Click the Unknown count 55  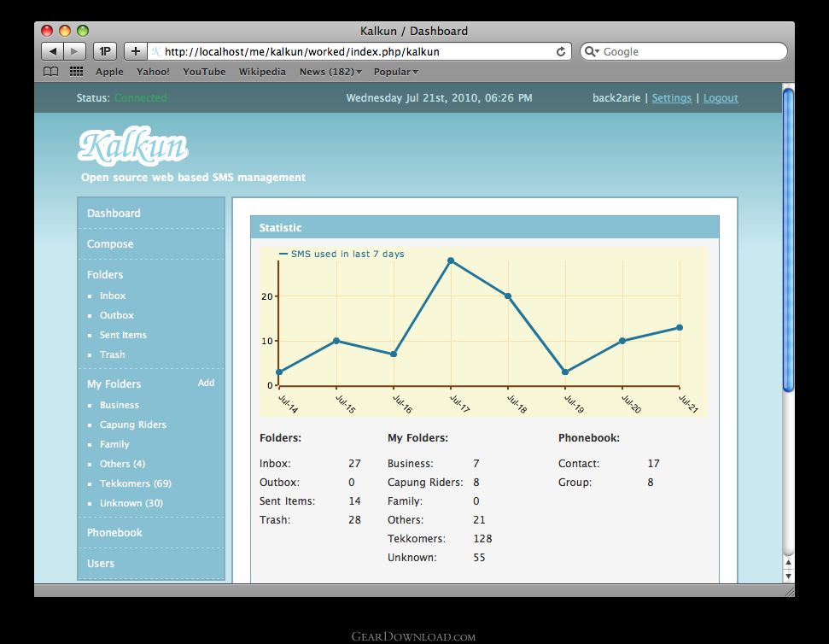479,557
